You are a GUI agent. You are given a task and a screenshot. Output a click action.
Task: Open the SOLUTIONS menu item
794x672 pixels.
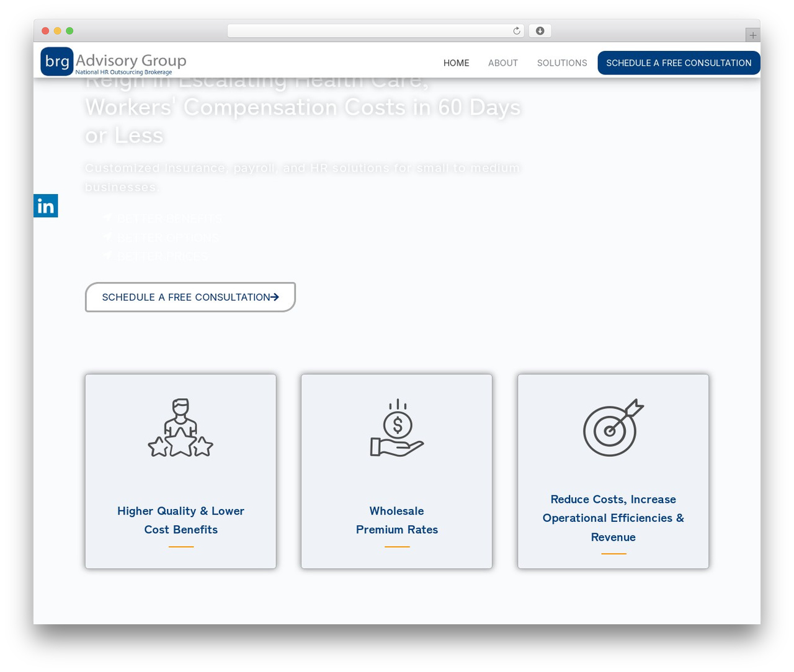click(562, 63)
